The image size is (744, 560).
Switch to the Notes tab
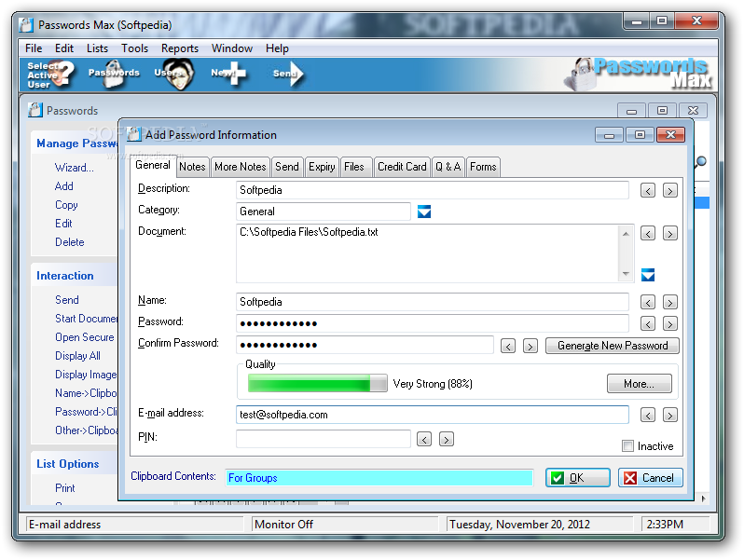[192, 167]
